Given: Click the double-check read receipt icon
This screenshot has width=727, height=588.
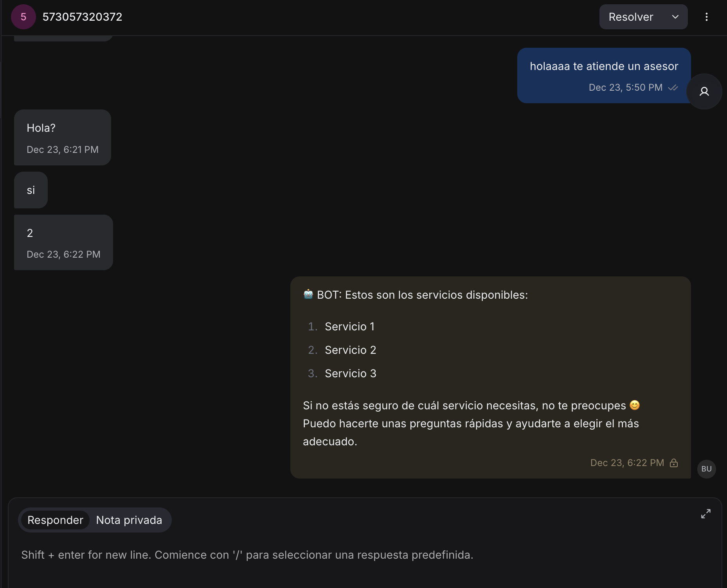Looking at the screenshot, I should pyautogui.click(x=673, y=88).
